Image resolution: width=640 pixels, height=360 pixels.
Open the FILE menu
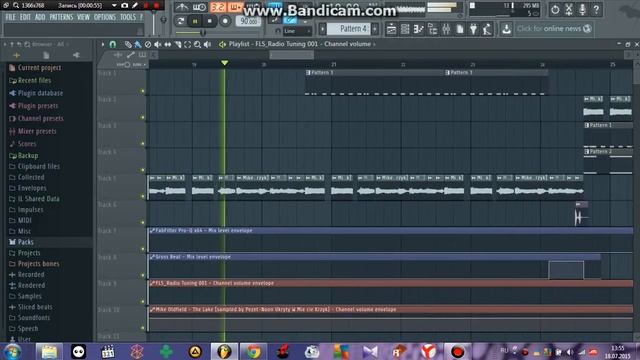click(x=11, y=17)
